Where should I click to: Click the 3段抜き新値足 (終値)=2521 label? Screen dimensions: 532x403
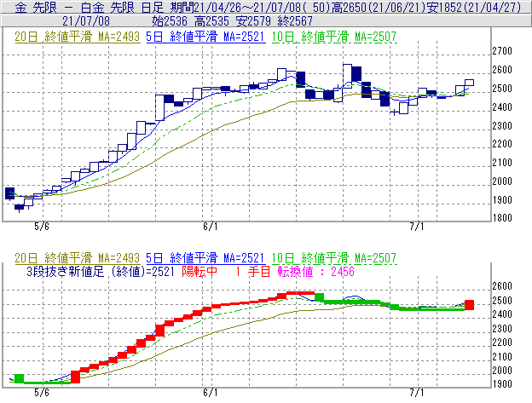click(101, 272)
